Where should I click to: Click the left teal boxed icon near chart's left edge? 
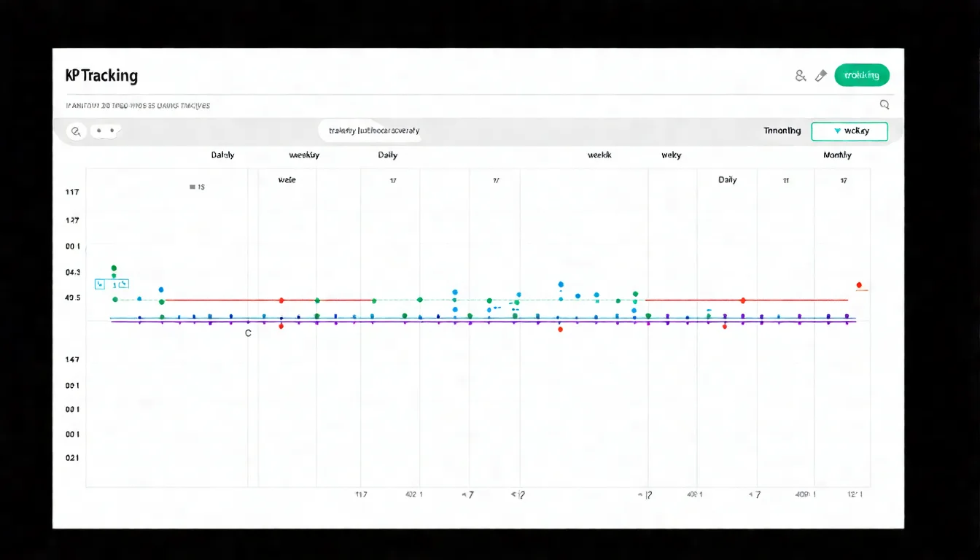[101, 284]
